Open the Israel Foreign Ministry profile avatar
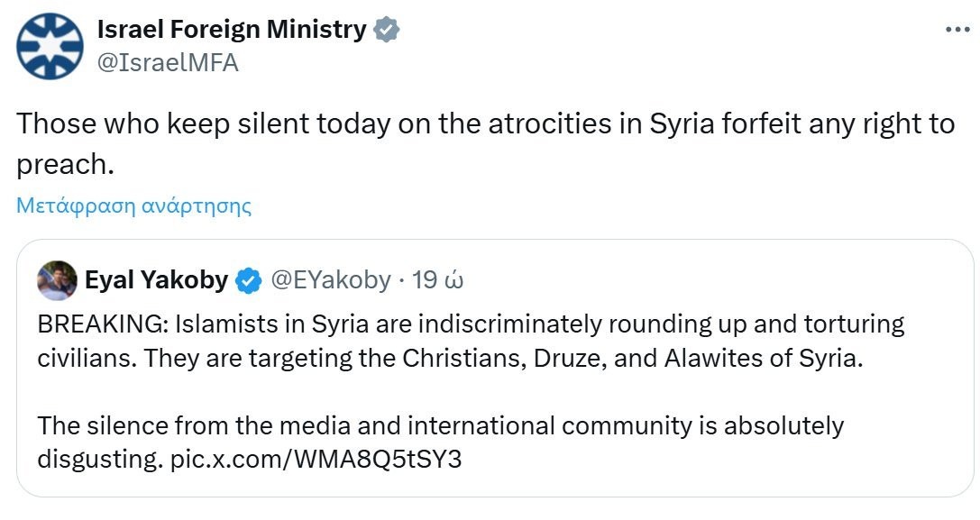 click(50, 46)
